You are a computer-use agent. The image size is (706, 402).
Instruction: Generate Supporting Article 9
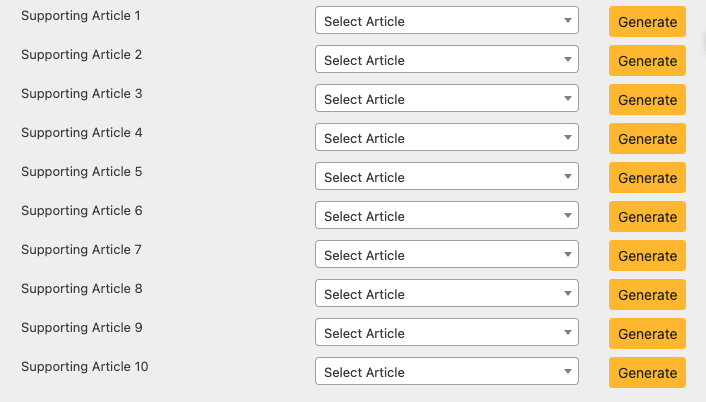pos(647,334)
